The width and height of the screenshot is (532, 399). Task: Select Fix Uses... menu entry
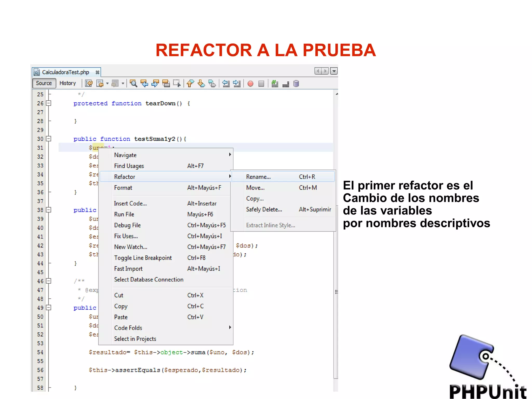click(166, 236)
